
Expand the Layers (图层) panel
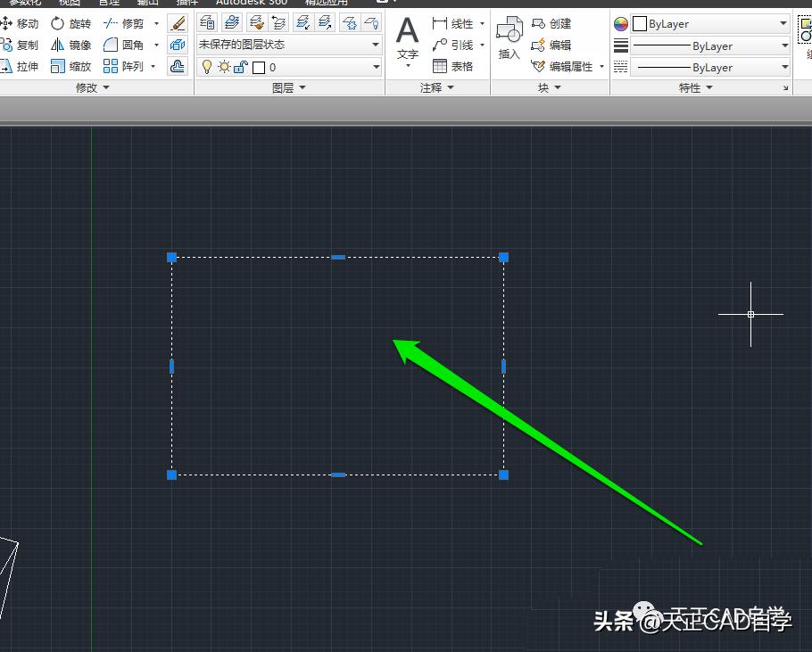click(x=288, y=88)
